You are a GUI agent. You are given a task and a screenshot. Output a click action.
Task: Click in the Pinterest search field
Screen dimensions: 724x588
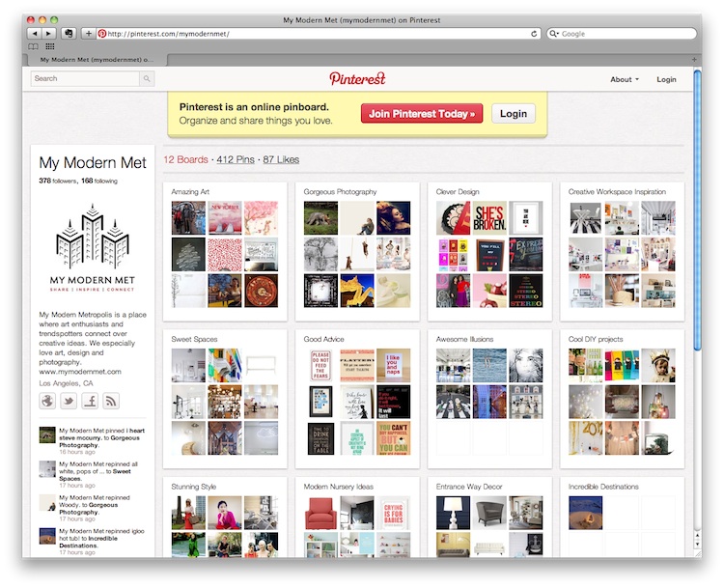(85, 79)
